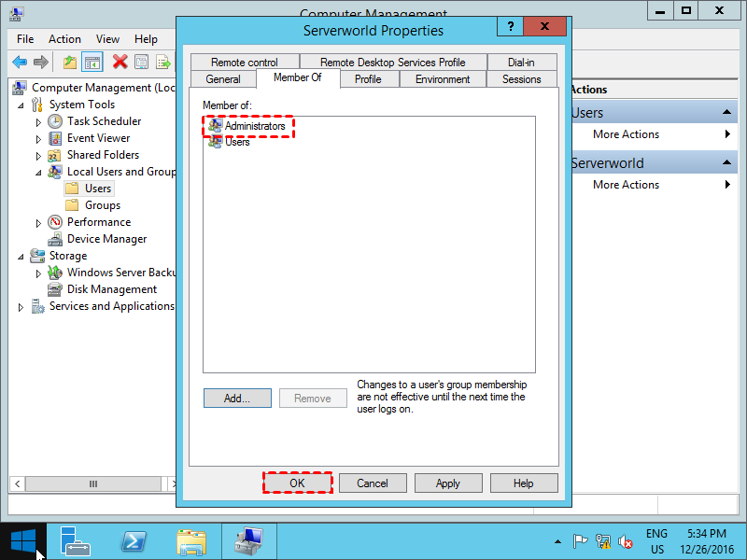The image size is (747, 560).
Task: Click the taskbar clock showing 5:34 PM
Action: 707,542
